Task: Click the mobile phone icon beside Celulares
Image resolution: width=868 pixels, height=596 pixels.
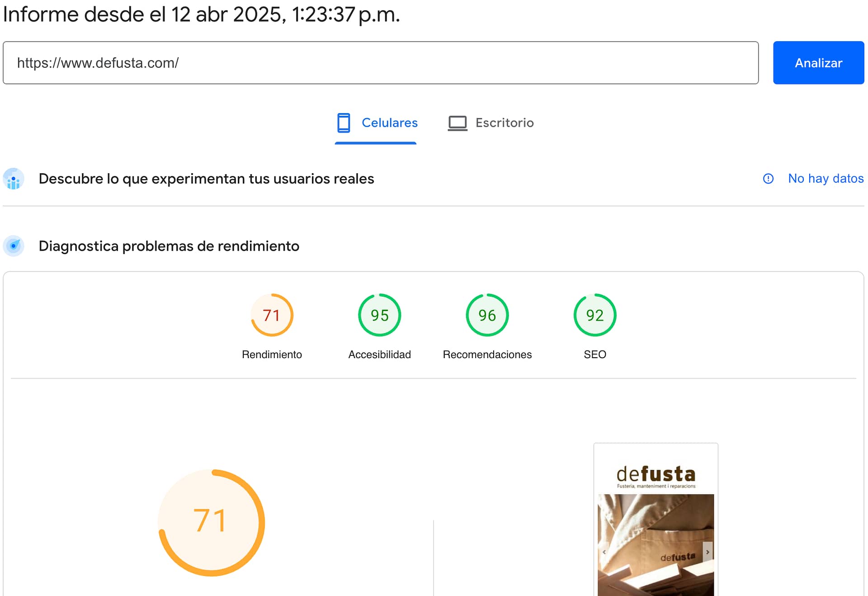Action: (344, 123)
